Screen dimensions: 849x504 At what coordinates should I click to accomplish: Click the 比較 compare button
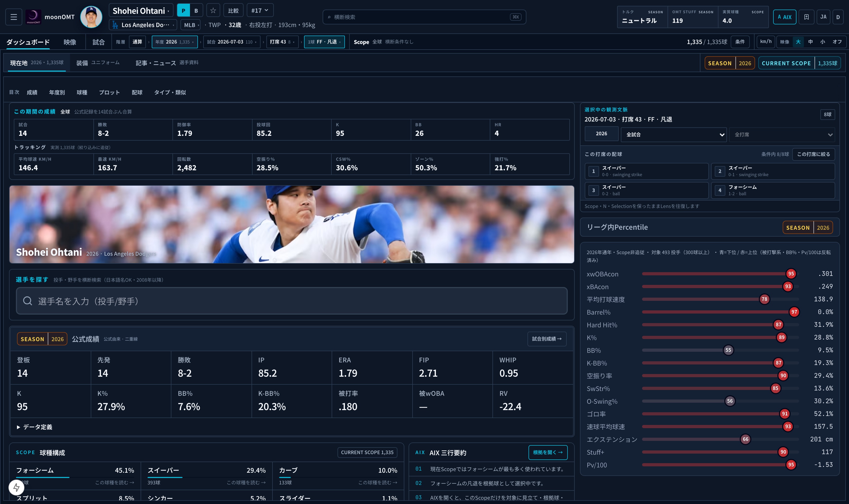[233, 11]
